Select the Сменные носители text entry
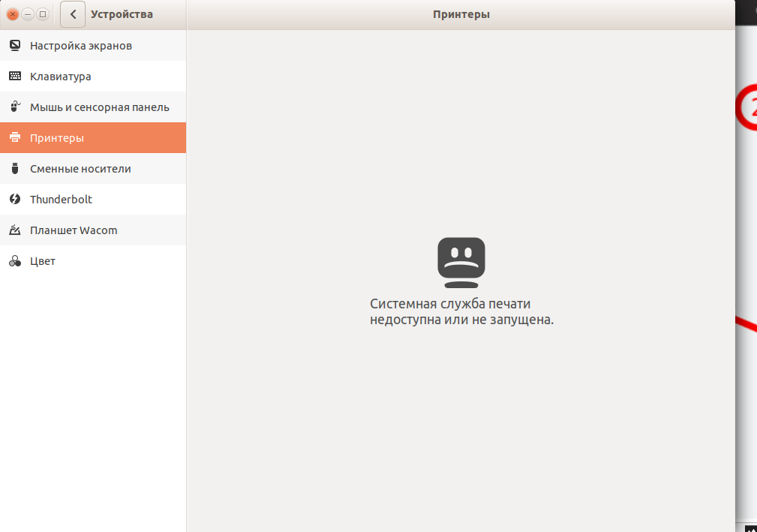The width and height of the screenshot is (757, 532). coord(80,169)
